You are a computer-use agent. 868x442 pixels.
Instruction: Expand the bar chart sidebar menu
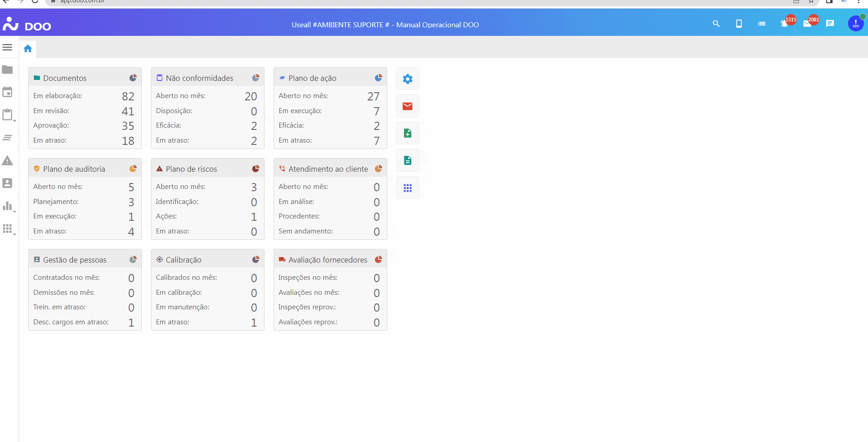click(8, 206)
